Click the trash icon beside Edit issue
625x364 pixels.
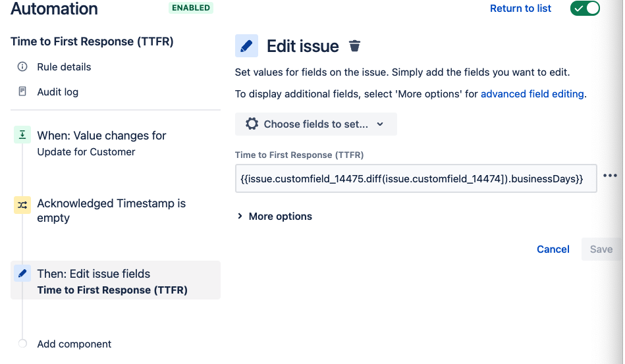tap(354, 46)
